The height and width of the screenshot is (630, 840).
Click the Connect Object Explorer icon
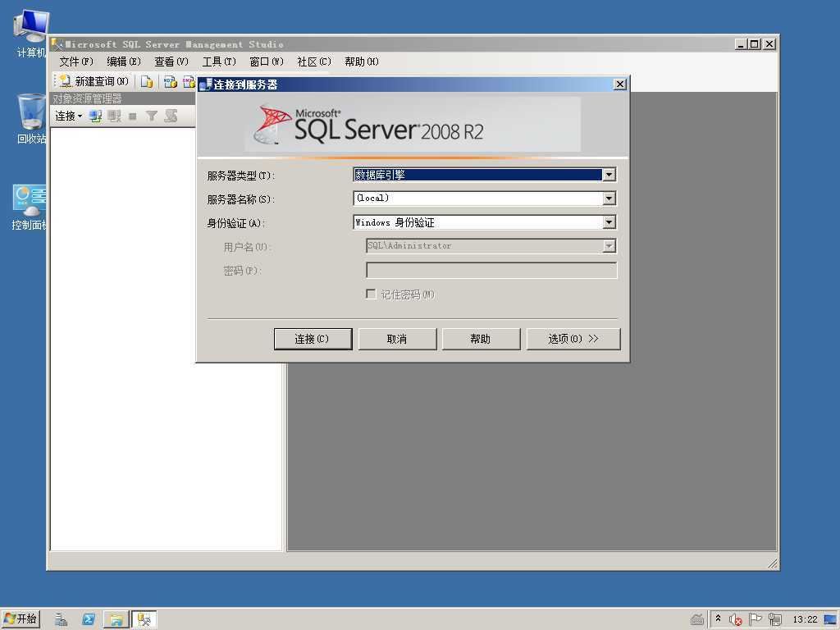(x=96, y=116)
